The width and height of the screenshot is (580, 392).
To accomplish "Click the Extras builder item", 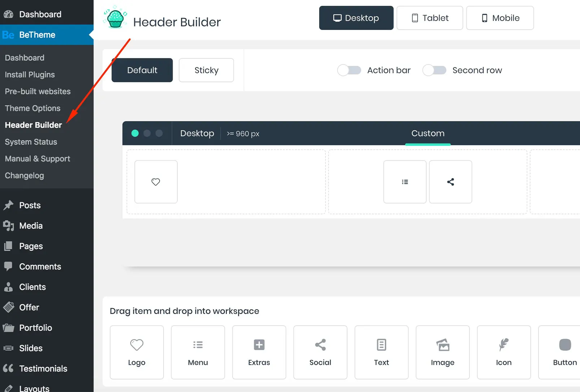I will pos(259,352).
